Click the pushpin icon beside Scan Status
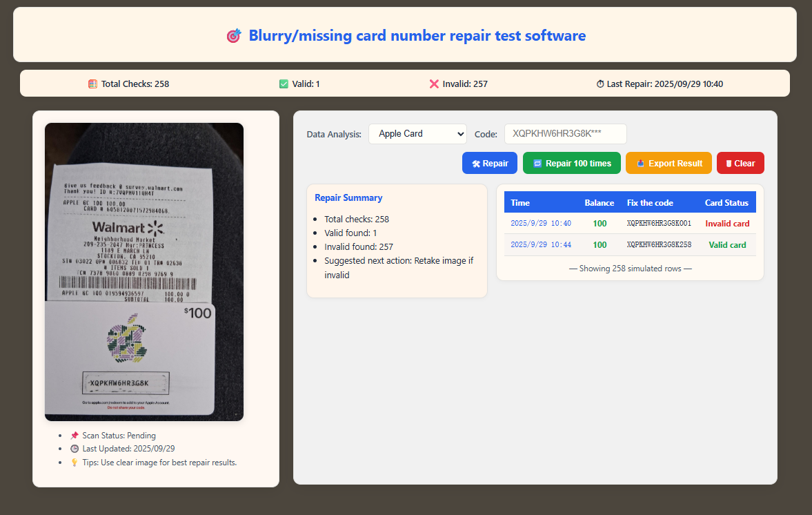 point(75,436)
